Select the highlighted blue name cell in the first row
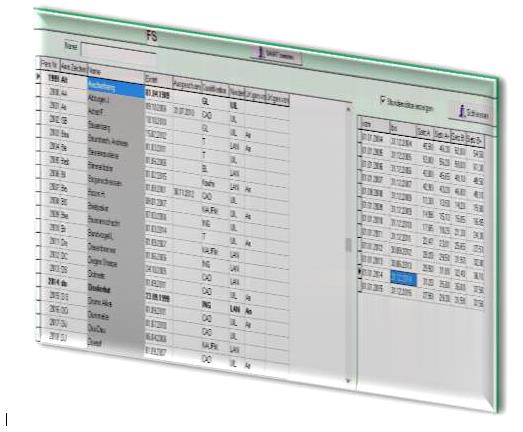This screenshot has height=432, width=523. 116,88
